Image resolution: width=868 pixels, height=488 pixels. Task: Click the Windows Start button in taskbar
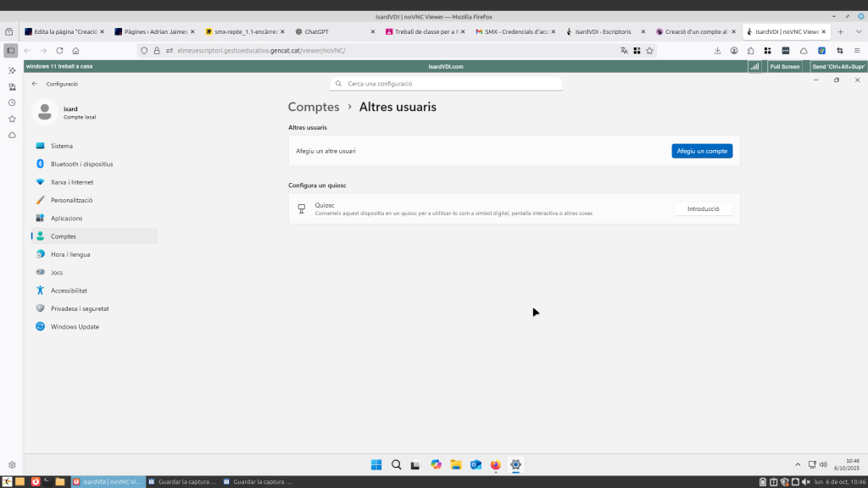point(376,464)
